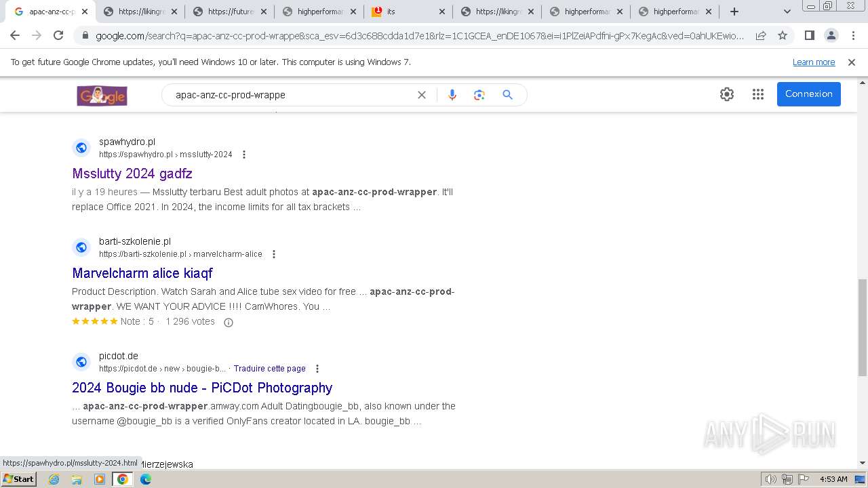868x488 pixels.
Task: Close the 'its' tab
Action: coord(442,12)
